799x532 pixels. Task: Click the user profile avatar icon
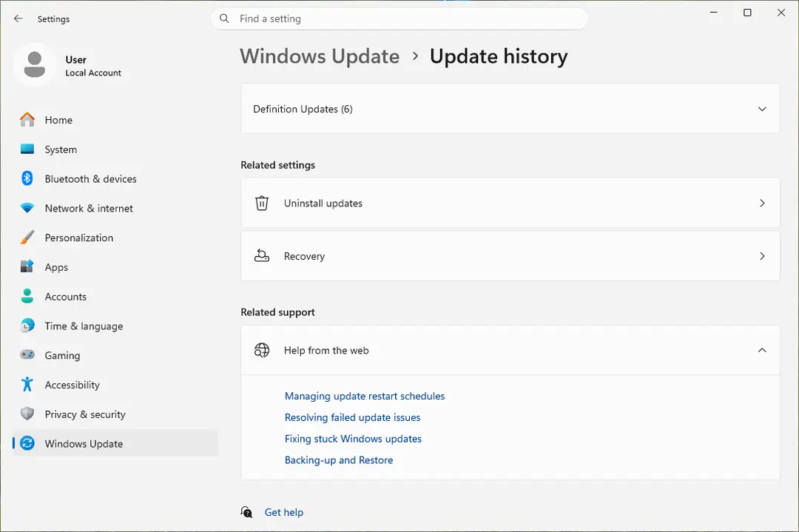pyautogui.click(x=35, y=64)
